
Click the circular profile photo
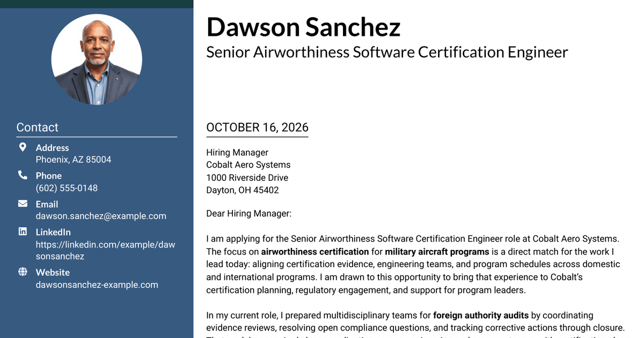point(97,59)
